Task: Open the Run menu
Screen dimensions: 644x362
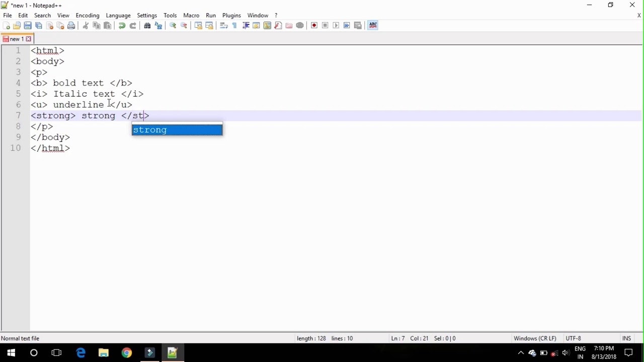Action: [x=211, y=15]
